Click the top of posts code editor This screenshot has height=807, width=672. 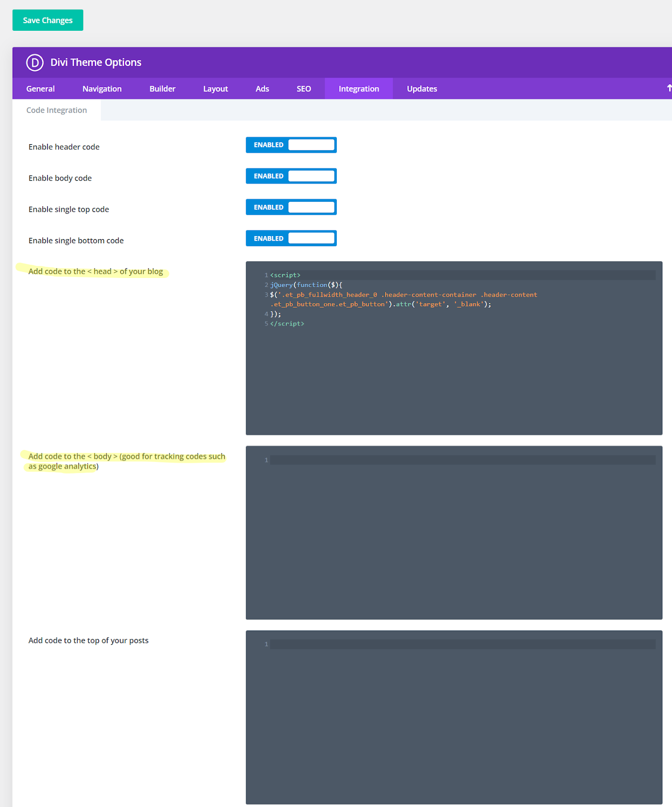454,716
